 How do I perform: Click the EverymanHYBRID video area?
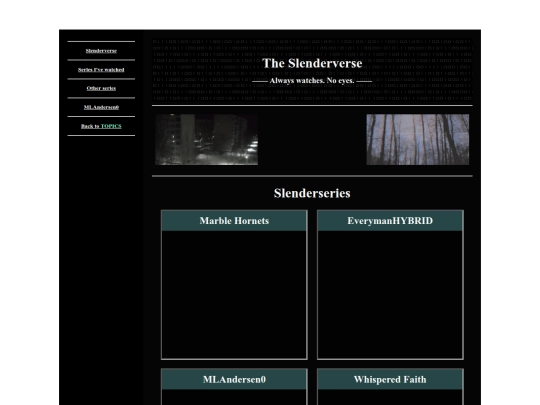point(390,294)
